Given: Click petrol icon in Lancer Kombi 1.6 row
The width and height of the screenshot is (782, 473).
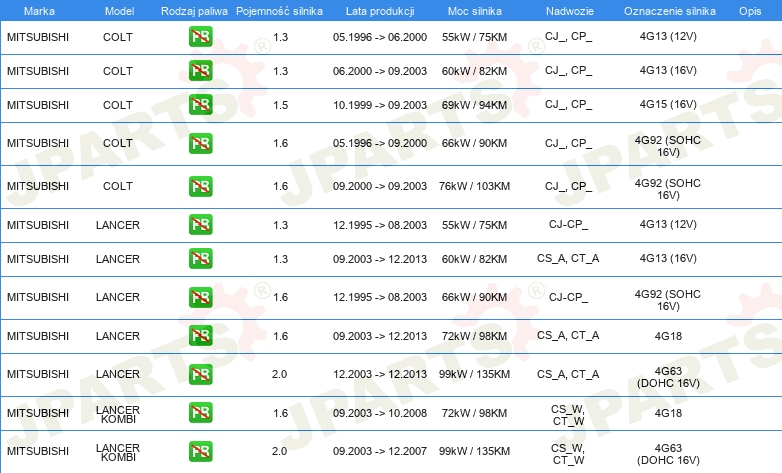Looking at the screenshot, I should pyautogui.click(x=200, y=413).
